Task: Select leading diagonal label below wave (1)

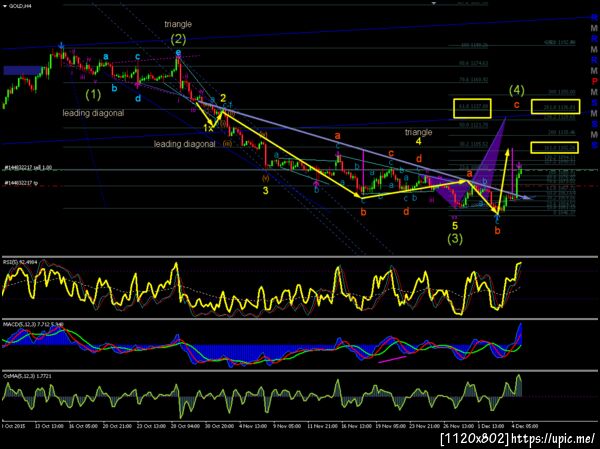Action: click(93, 113)
